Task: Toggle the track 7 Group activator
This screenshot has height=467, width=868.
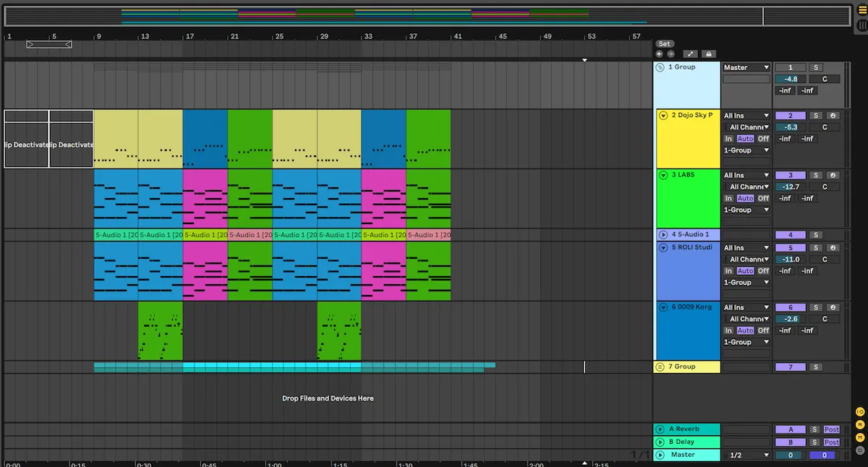Action: click(x=790, y=367)
